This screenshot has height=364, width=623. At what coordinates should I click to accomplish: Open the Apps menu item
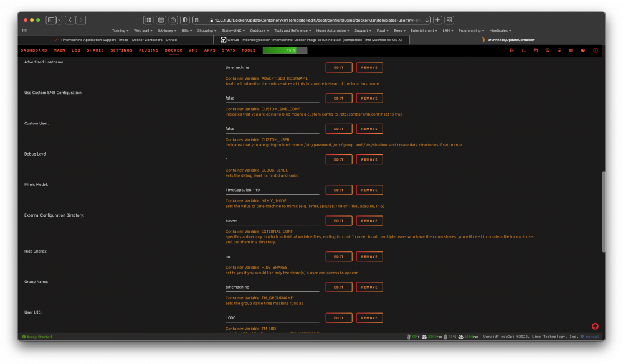click(x=210, y=50)
